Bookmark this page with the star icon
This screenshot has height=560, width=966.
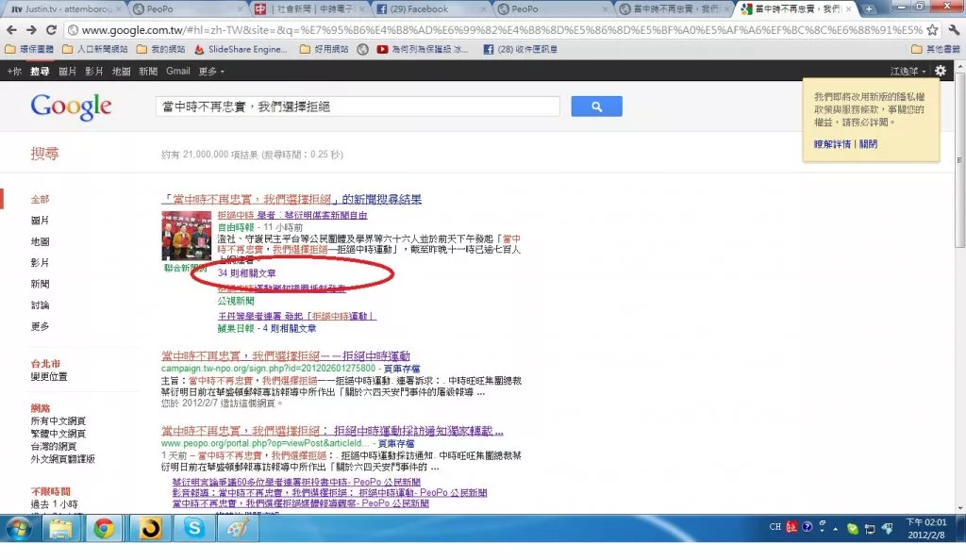pyautogui.click(x=932, y=29)
